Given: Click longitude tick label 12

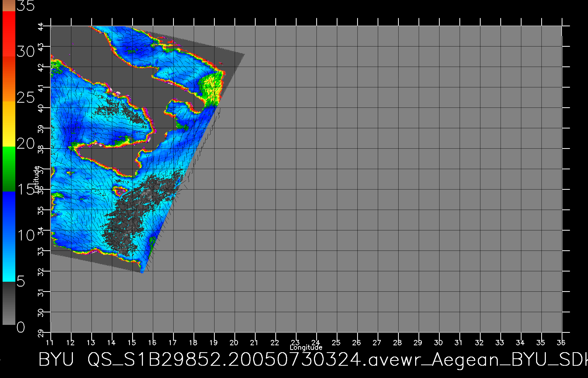Looking at the screenshot, I should point(70,342).
